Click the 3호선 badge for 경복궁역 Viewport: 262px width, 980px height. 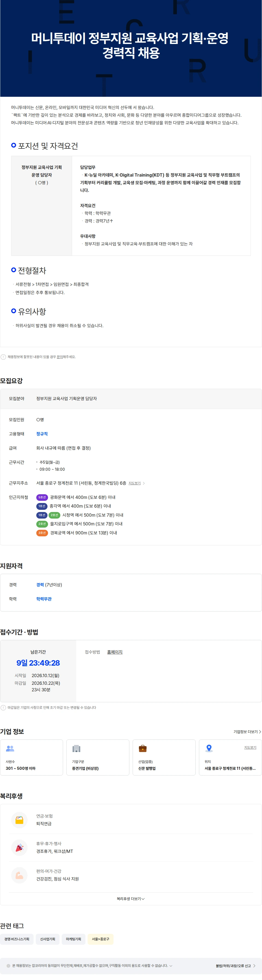[42, 533]
